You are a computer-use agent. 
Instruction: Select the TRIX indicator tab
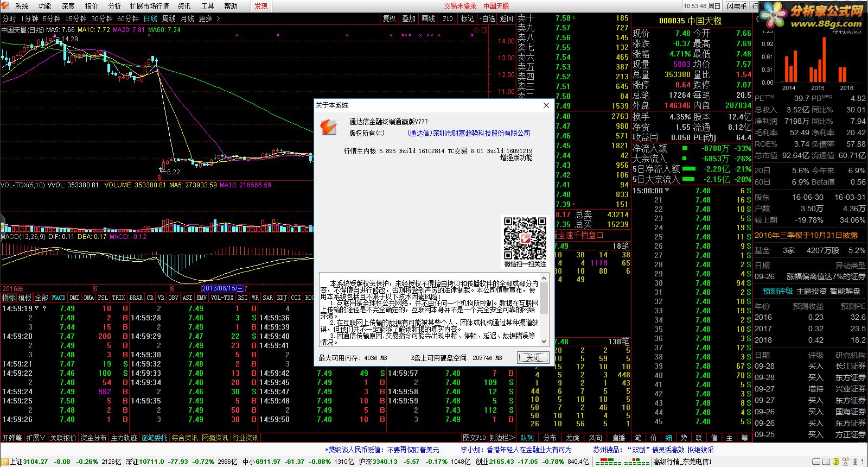pyautogui.click(x=118, y=298)
